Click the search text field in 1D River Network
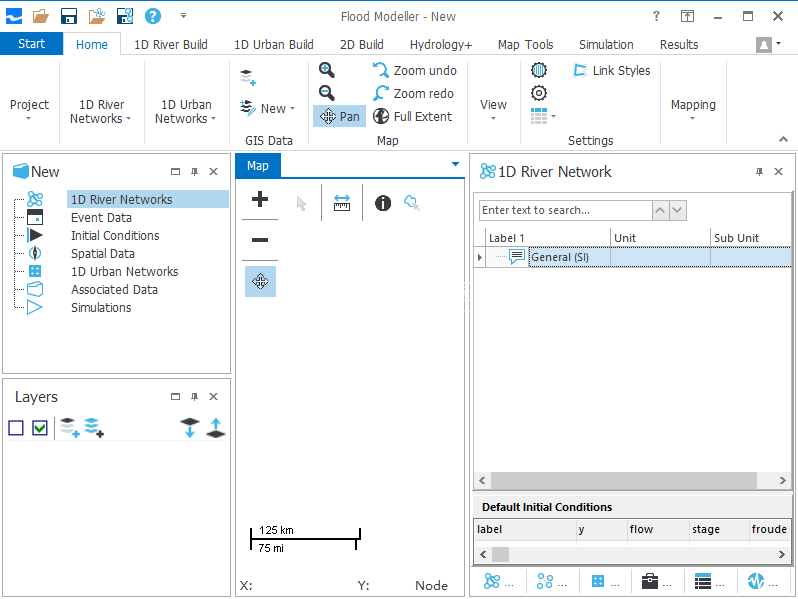Image resolution: width=798 pixels, height=599 pixels. coord(565,210)
